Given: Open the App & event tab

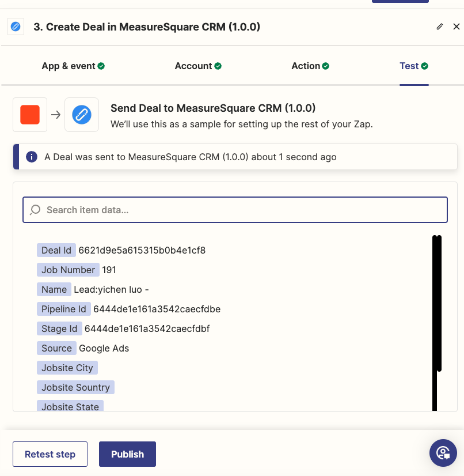Looking at the screenshot, I should click(x=73, y=66).
